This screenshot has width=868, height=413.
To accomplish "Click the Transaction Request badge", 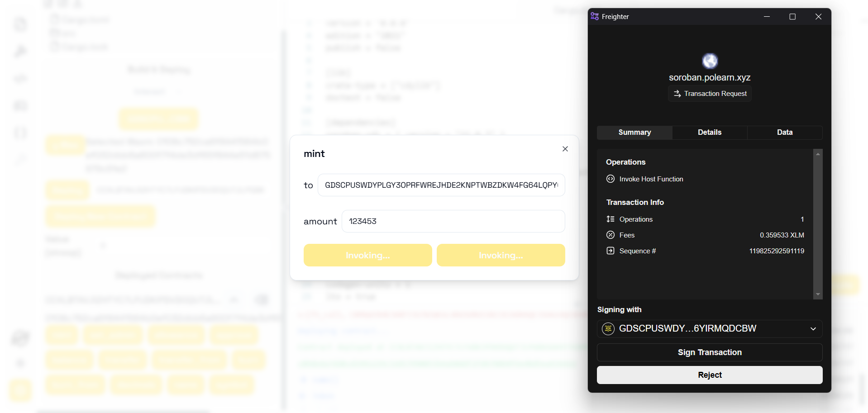I will (x=710, y=94).
